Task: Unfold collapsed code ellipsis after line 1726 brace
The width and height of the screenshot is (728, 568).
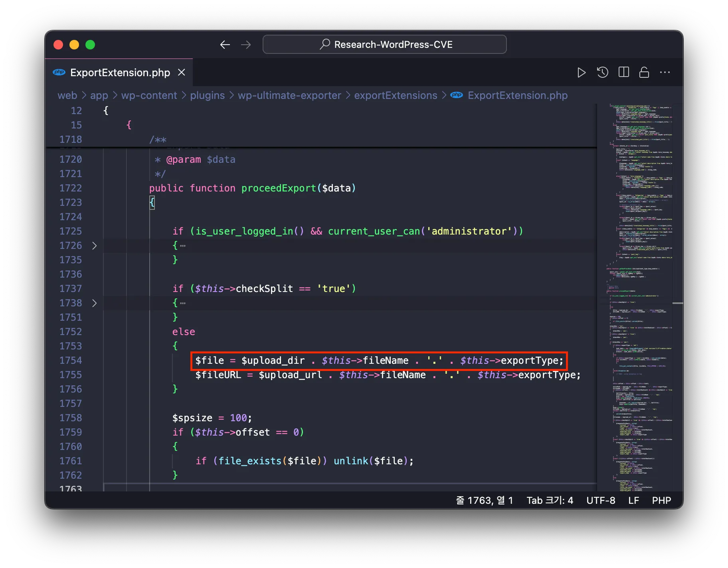Action: [x=183, y=246]
